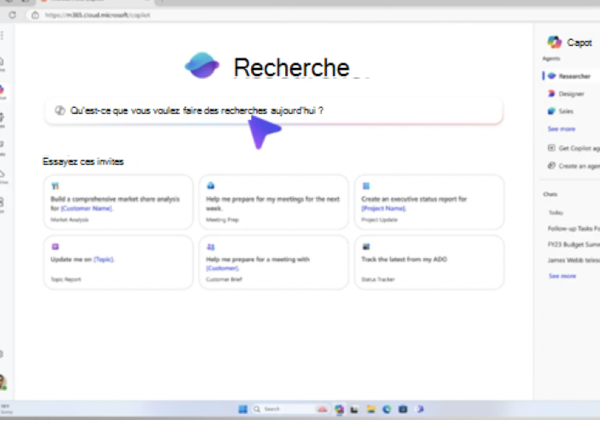Open File Explorer from the taskbar

(371, 409)
